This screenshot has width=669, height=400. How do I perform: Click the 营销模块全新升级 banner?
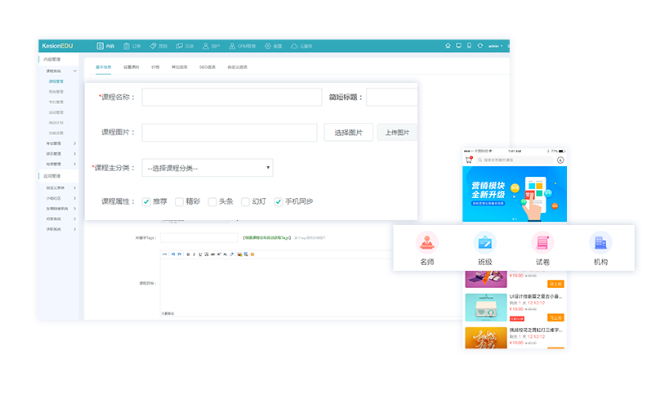click(x=514, y=195)
